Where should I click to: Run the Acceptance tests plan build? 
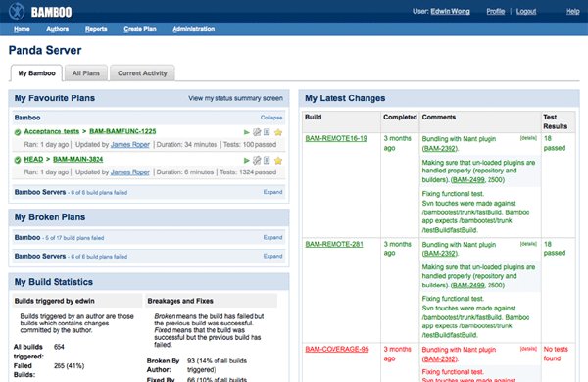tap(246, 132)
